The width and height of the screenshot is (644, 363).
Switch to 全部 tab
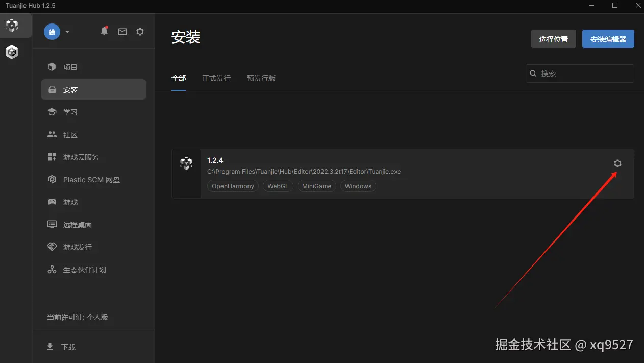pos(179,78)
